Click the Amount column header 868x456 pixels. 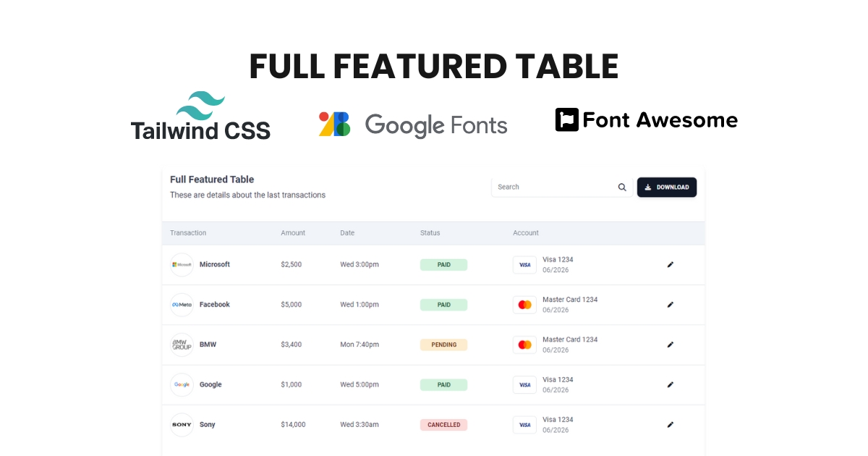(293, 233)
